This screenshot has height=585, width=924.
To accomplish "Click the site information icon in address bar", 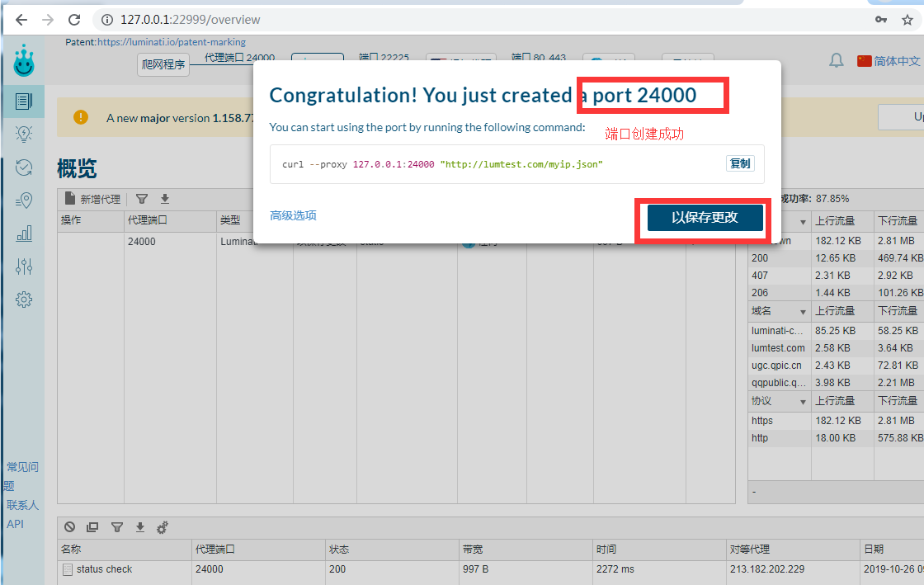I will 107,20.
